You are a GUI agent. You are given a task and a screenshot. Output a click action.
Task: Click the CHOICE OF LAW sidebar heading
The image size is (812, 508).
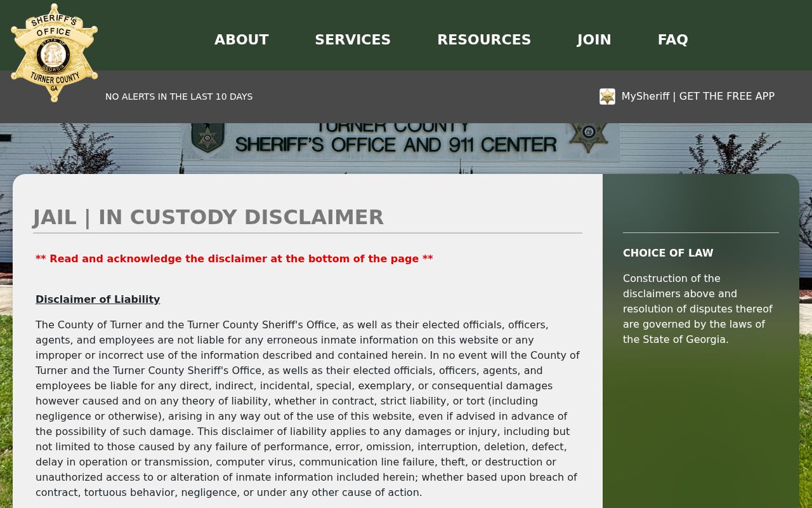[x=668, y=253]
